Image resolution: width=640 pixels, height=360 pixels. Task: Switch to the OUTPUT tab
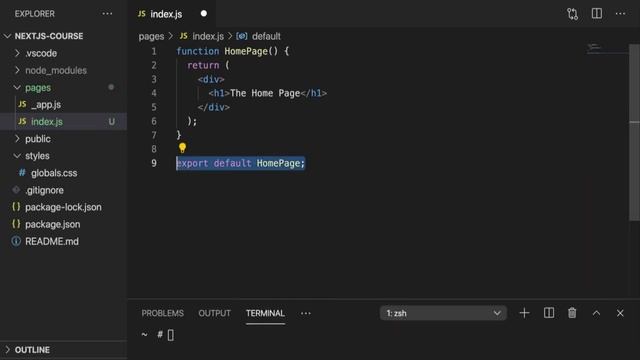pyautogui.click(x=214, y=313)
